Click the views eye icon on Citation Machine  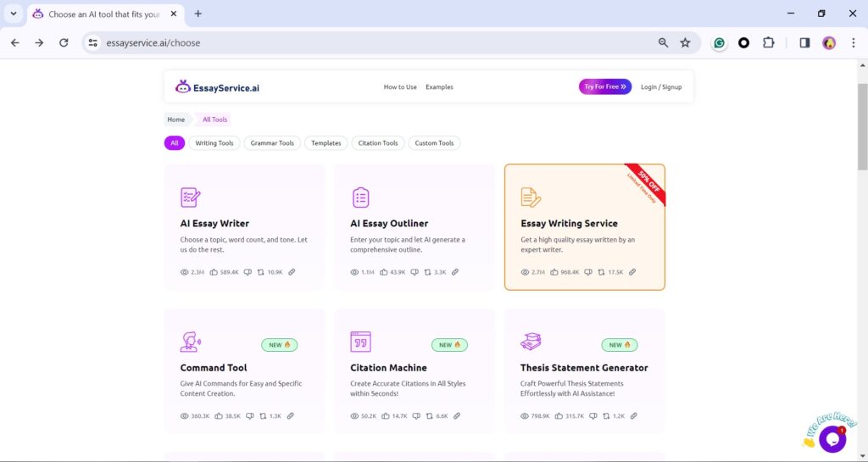pyautogui.click(x=354, y=416)
